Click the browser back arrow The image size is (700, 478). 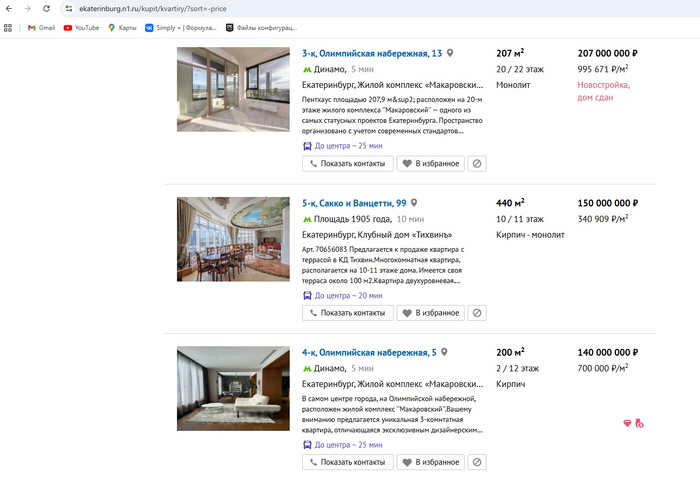pyautogui.click(x=9, y=8)
